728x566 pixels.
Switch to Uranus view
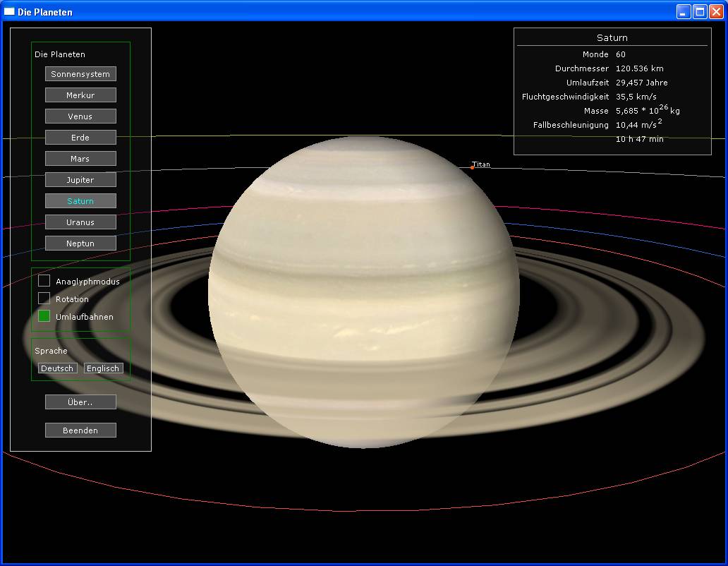(80, 222)
